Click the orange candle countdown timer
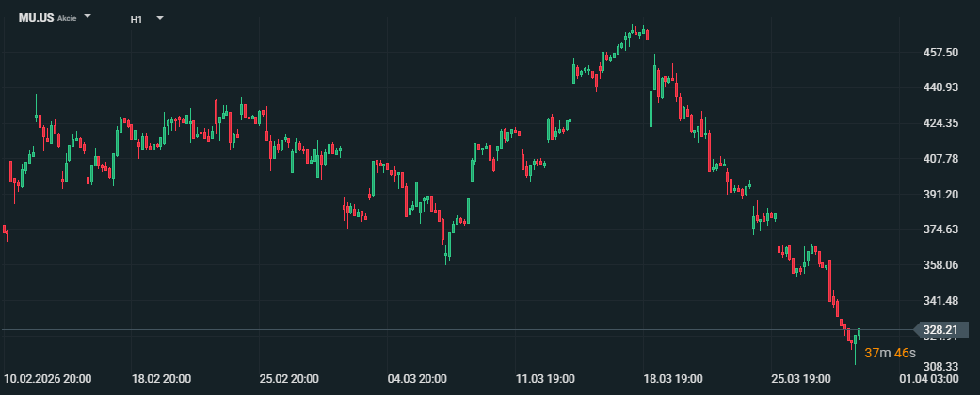 point(890,353)
